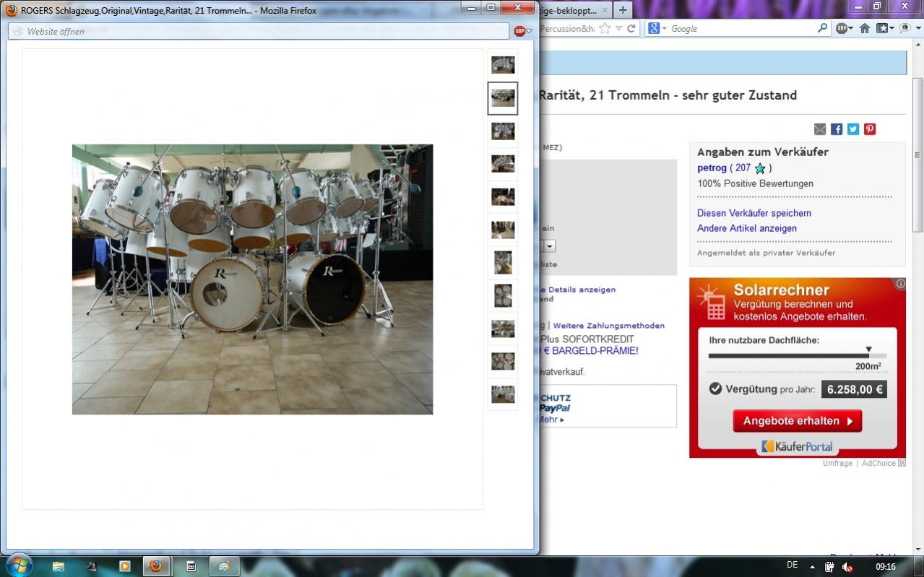Viewport: 924px width, 577px height.
Task: Click the Adblock Plus icon in the image popup window
Action: [x=519, y=31]
